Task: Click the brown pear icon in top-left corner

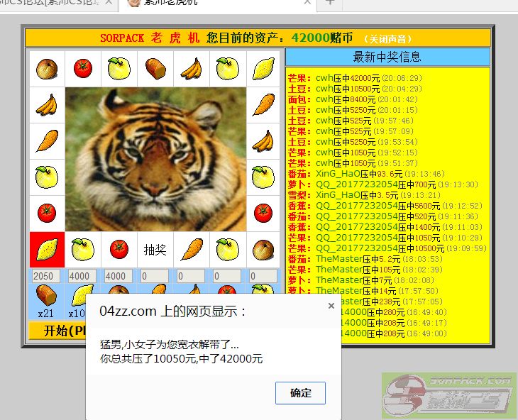Action: tap(47, 69)
